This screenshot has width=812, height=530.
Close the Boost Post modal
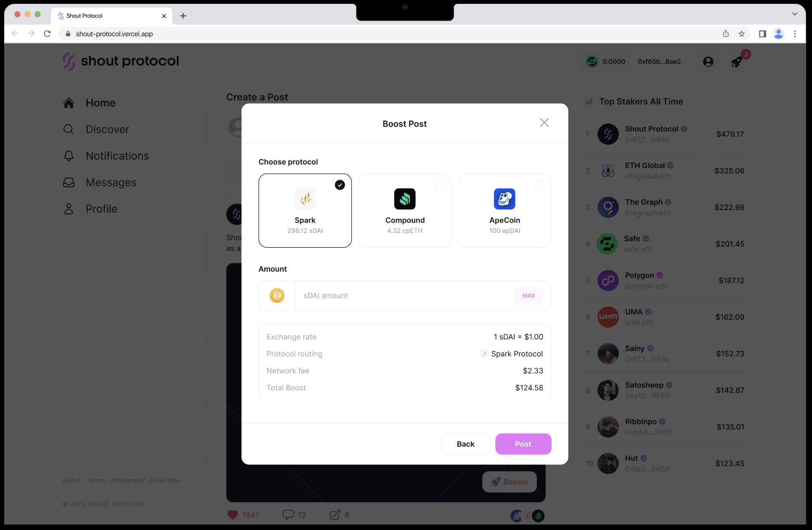tap(544, 122)
